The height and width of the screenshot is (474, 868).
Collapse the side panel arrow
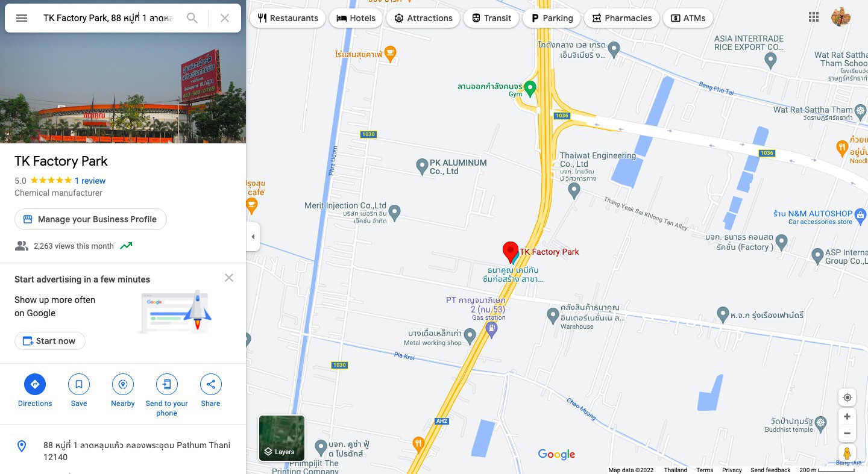tap(253, 237)
